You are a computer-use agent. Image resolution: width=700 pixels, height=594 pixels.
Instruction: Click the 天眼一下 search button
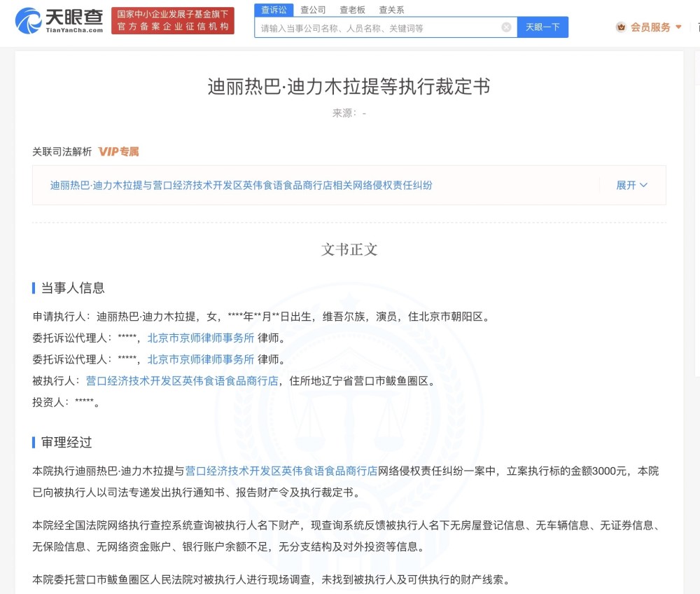[x=542, y=27]
